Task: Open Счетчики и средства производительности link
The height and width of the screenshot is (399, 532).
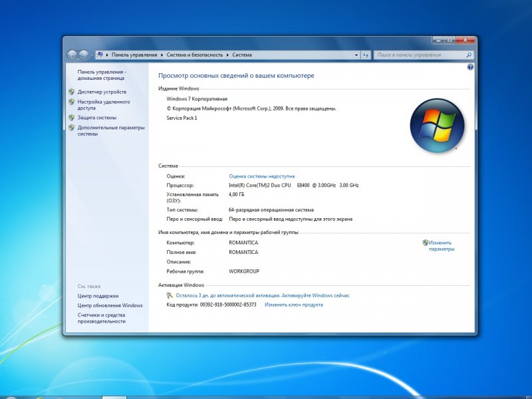Action: pyautogui.click(x=102, y=318)
